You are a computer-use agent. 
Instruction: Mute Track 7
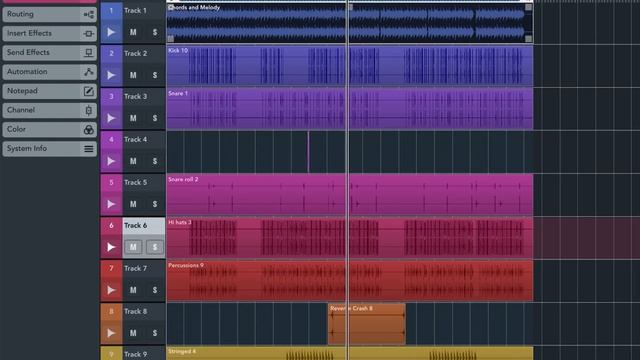pos(133,290)
